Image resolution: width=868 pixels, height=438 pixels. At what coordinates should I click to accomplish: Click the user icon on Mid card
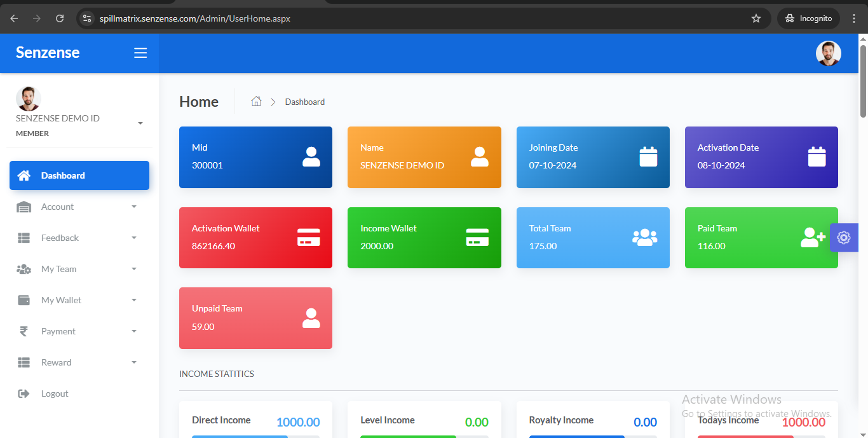[x=311, y=156]
